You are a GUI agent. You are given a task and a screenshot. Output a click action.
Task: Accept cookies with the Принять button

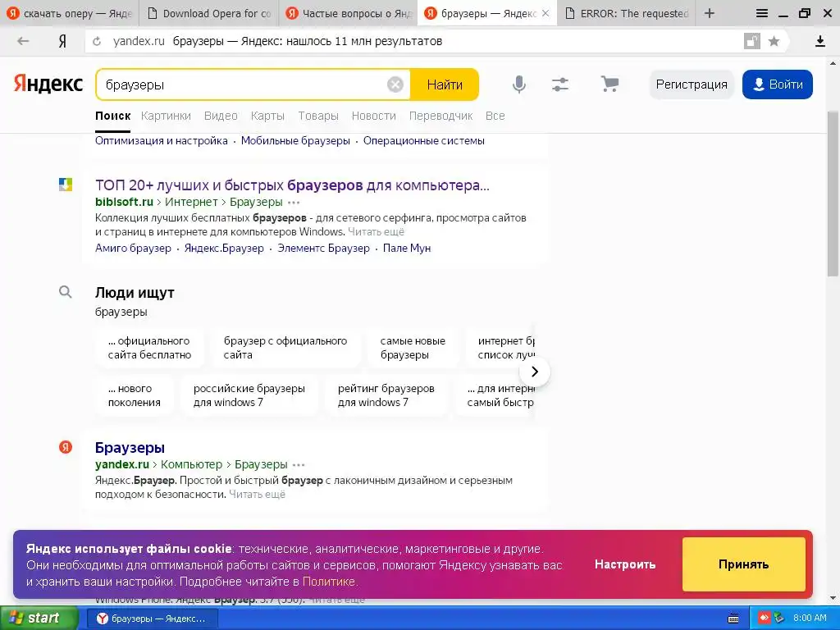743,564
